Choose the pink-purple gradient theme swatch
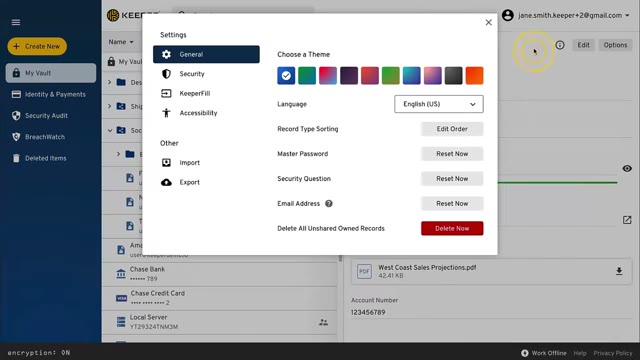Screen dimensions: 640x360 click(433, 76)
